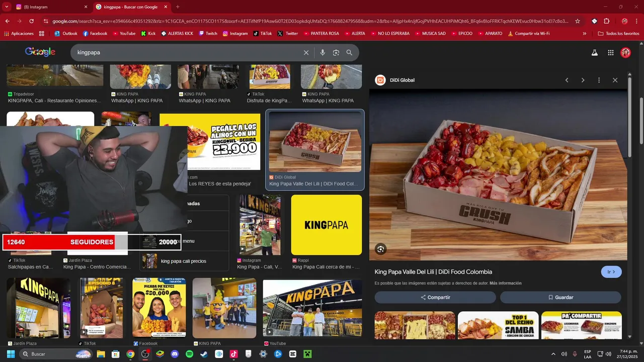Click the Windows taskbar Buscar search box
644x362 pixels.
coord(56,354)
